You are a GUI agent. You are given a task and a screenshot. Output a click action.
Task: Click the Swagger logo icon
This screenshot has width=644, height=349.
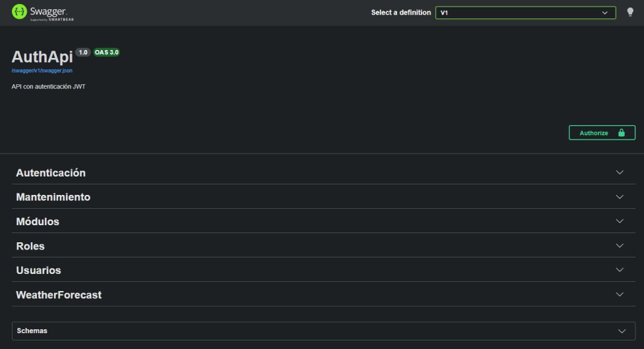pos(20,12)
